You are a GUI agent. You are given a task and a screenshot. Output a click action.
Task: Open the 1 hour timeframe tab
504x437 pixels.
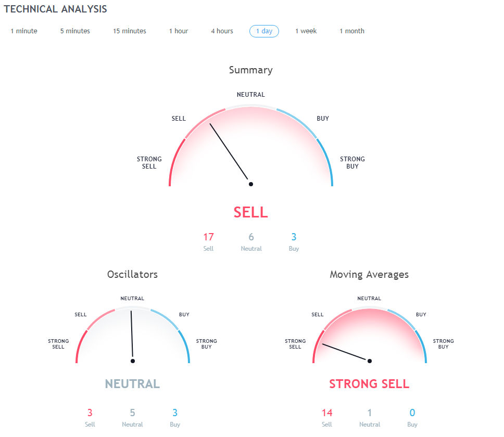[179, 31]
